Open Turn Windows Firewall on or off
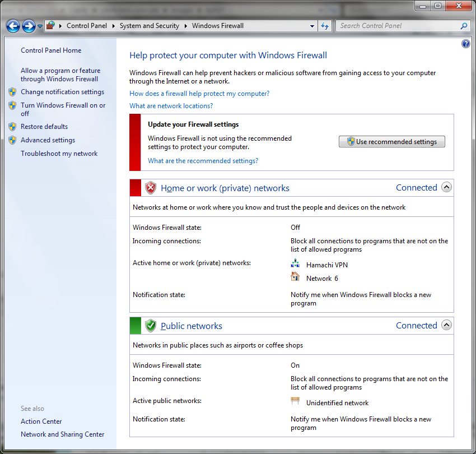Screen dimensions: 476x454 pyautogui.click(x=63, y=109)
